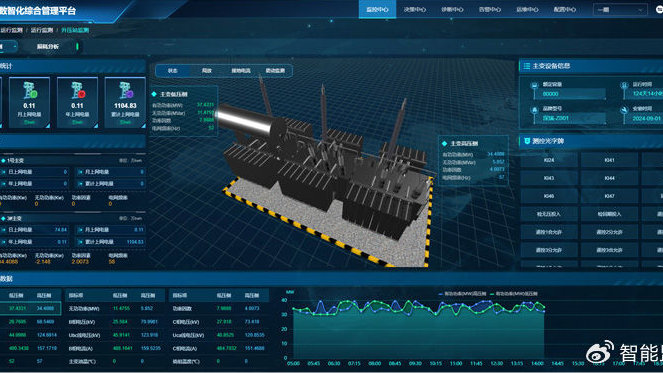The width and height of the screenshot is (663, 373).
Task: Click the tower icon with the purple badge
Action: [x=126, y=90]
